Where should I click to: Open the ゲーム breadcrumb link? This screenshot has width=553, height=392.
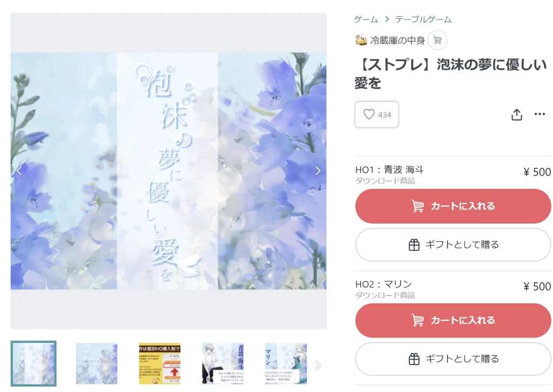click(366, 19)
